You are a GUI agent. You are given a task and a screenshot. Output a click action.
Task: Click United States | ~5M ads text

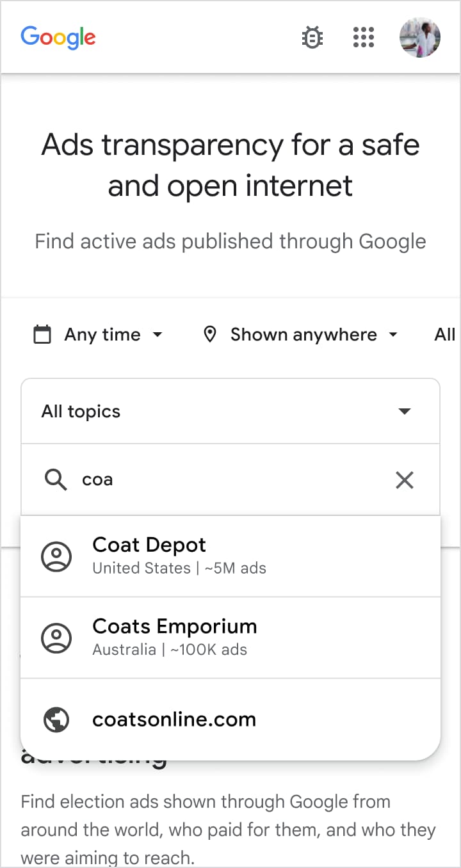click(x=179, y=568)
